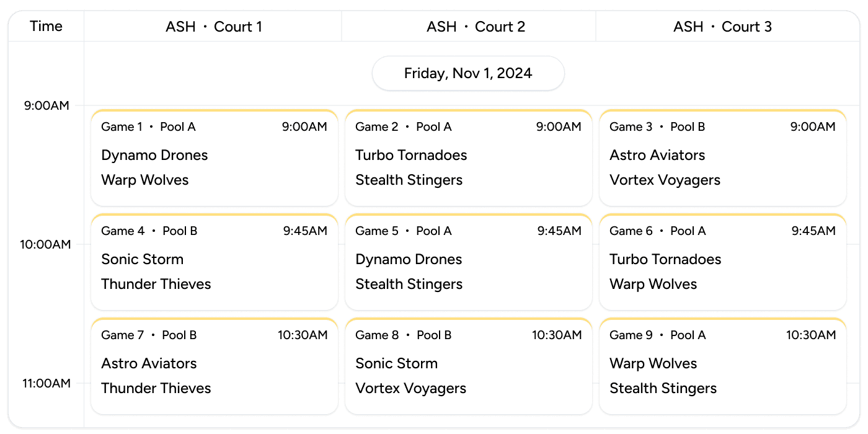
Task: Click the 9:00AM time label
Action: (46, 105)
